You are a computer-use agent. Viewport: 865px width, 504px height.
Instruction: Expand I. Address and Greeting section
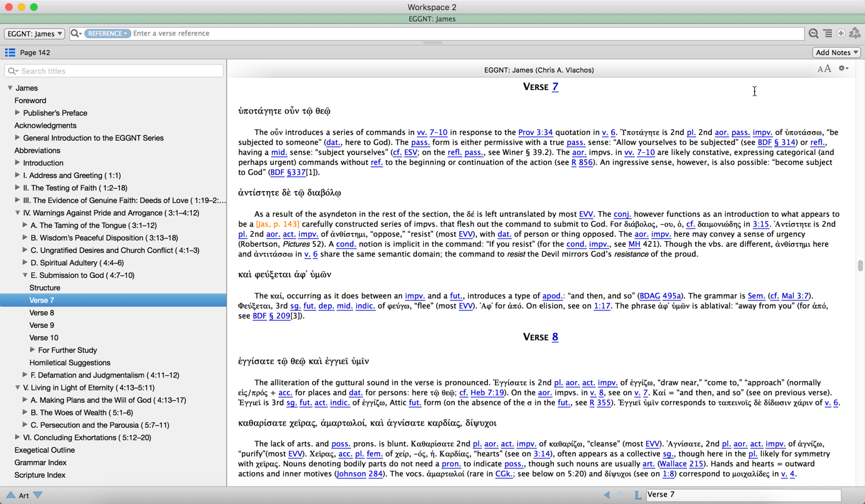(17, 175)
